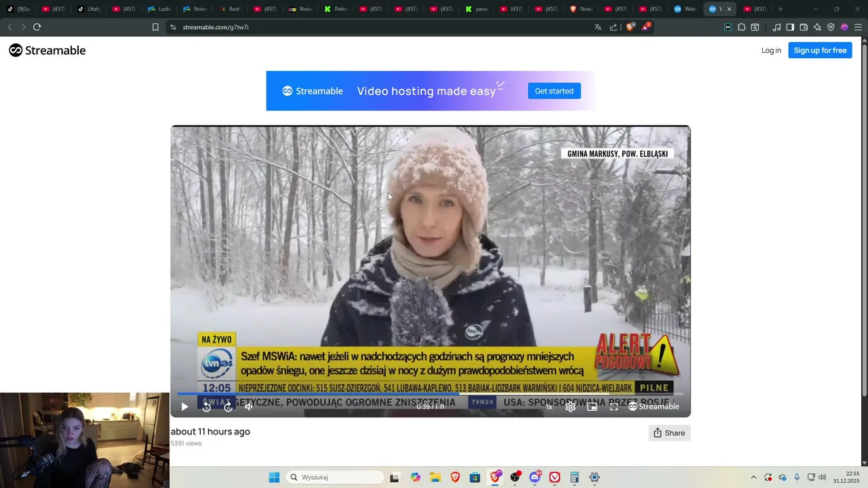Click the browser forward arrow
This screenshot has width=868, height=488.
click(23, 27)
